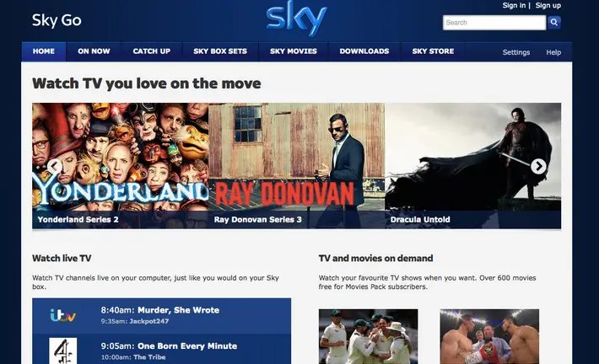This screenshot has width=599, height=364.
Task: Open the Sky Movies tab
Action: tap(294, 51)
